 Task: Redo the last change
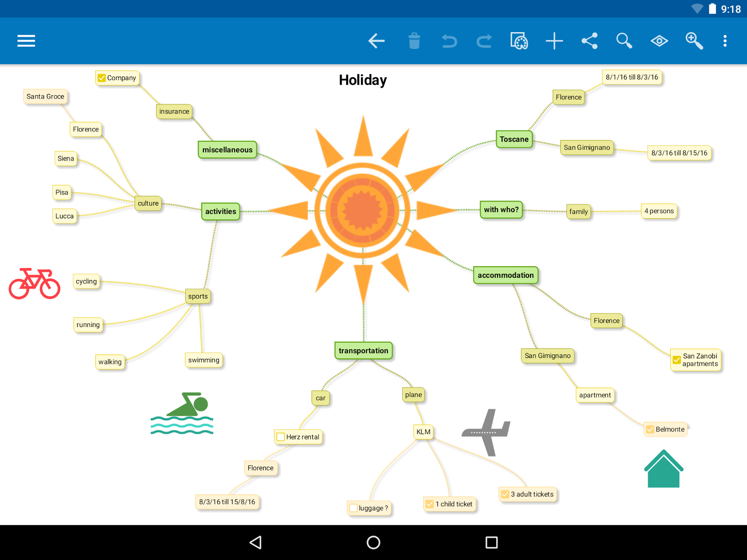click(x=484, y=41)
